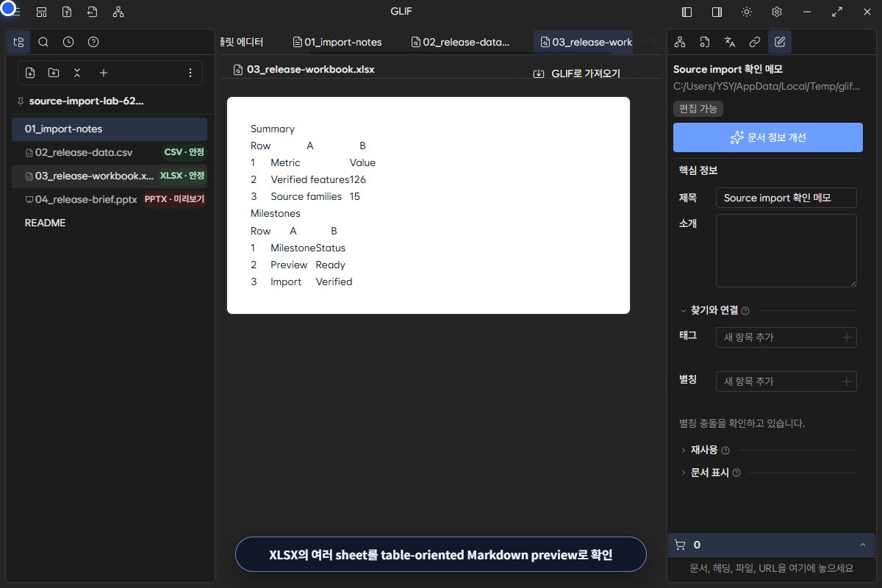The width and height of the screenshot is (882, 588).
Task: Switch light/dark theme with sun icon
Action: (747, 12)
